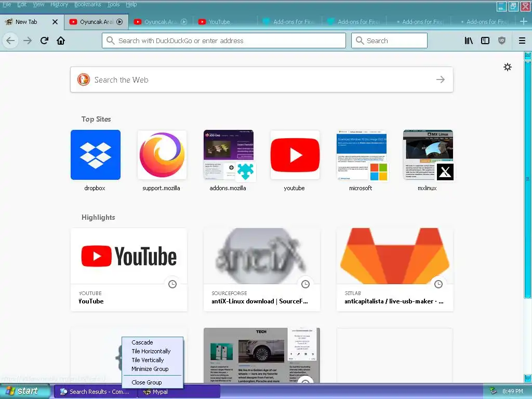
Task: Open the TECH article highlight thumbnail
Action: 262,355
